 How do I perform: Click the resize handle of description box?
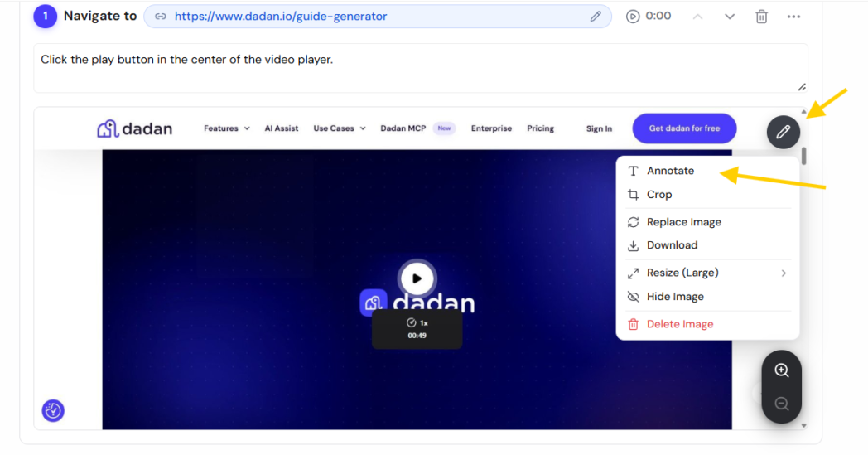tap(802, 87)
